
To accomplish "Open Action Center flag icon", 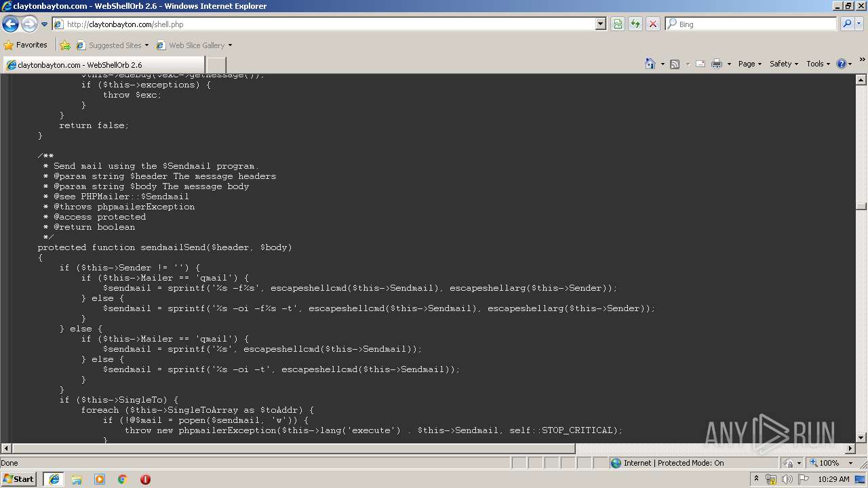I will [x=804, y=479].
